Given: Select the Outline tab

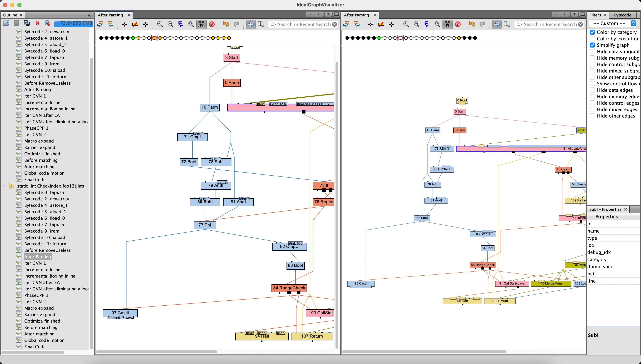Looking at the screenshot, I should [x=10, y=15].
